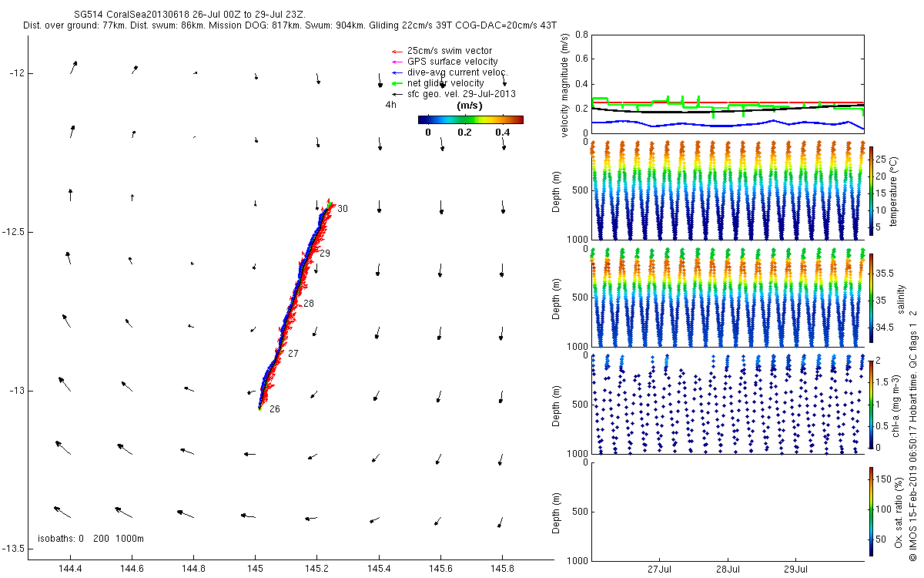Click the "isobaths: 0 200 1000m" note

tap(91, 538)
